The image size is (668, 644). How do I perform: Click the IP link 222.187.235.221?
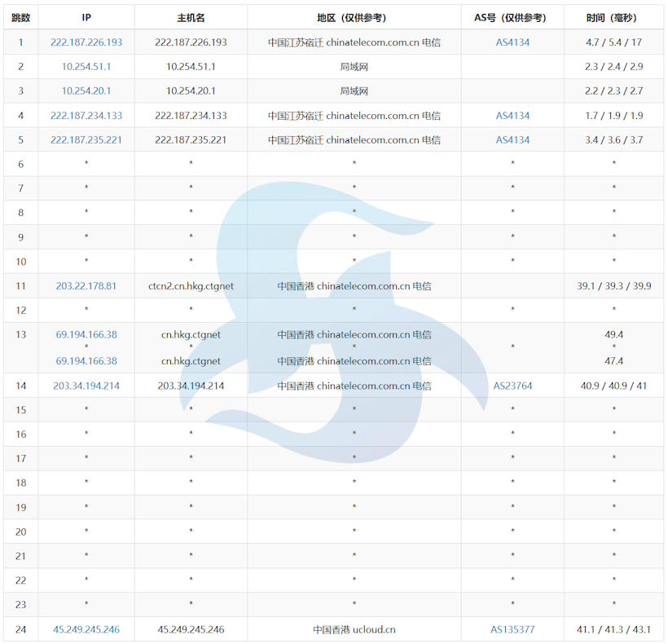86,139
